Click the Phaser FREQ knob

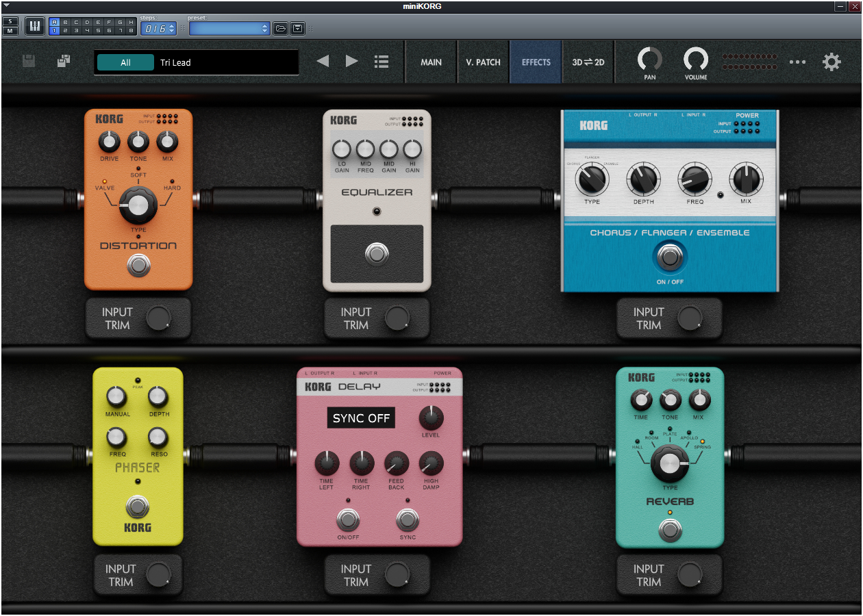click(x=117, y=437)
